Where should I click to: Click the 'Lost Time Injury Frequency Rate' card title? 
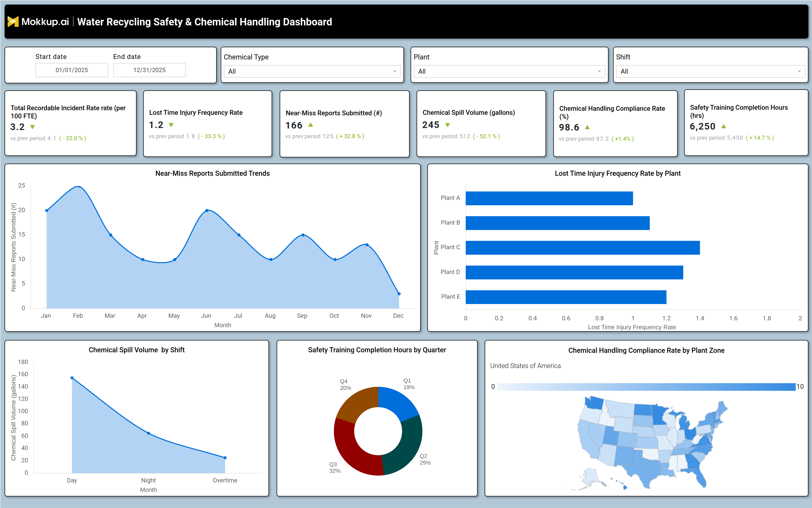196,113
